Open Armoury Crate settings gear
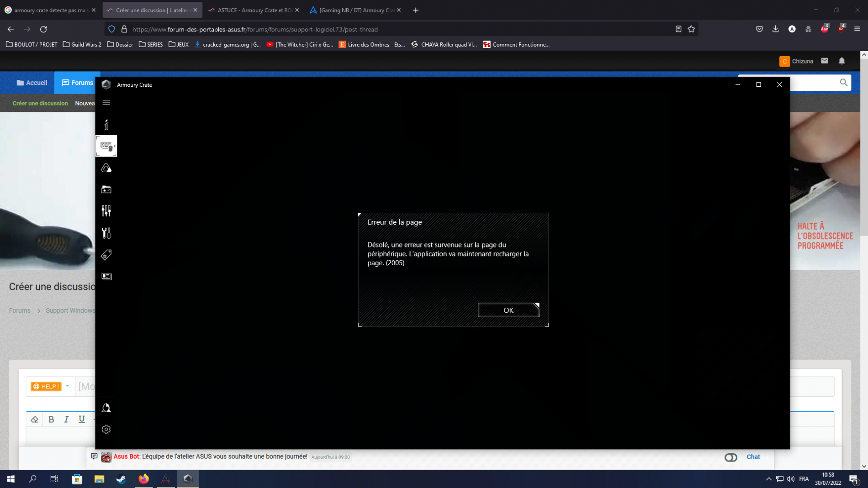 [106, 429]
